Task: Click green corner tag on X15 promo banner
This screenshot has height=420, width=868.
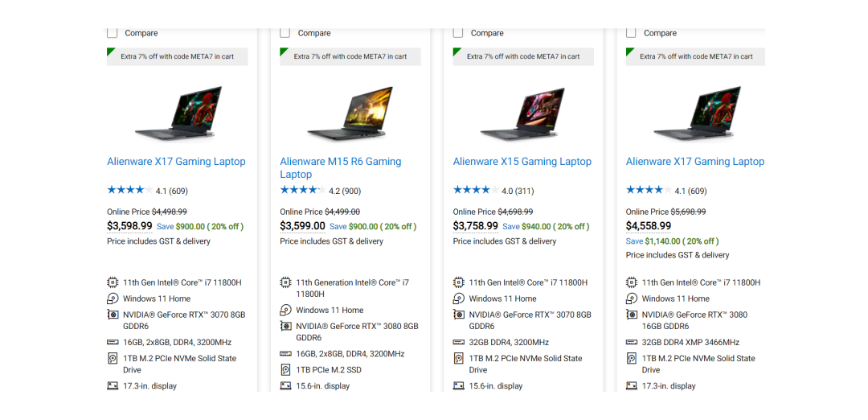Action: pyautogui.click(x=457, y=51)
